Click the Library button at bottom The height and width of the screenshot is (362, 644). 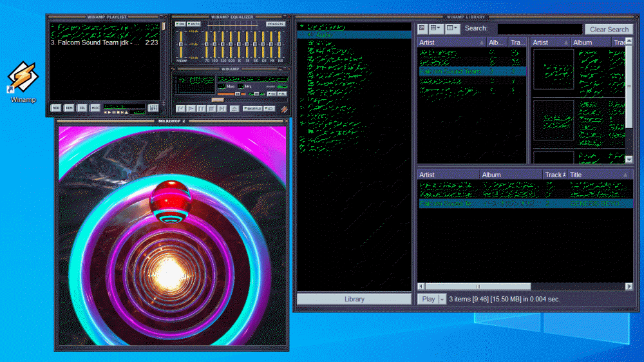click(x=354, y=299)
